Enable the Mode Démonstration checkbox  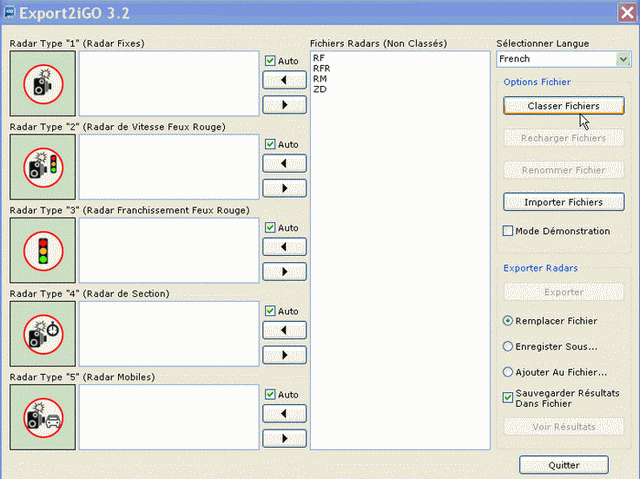click(x=508, y=231)
